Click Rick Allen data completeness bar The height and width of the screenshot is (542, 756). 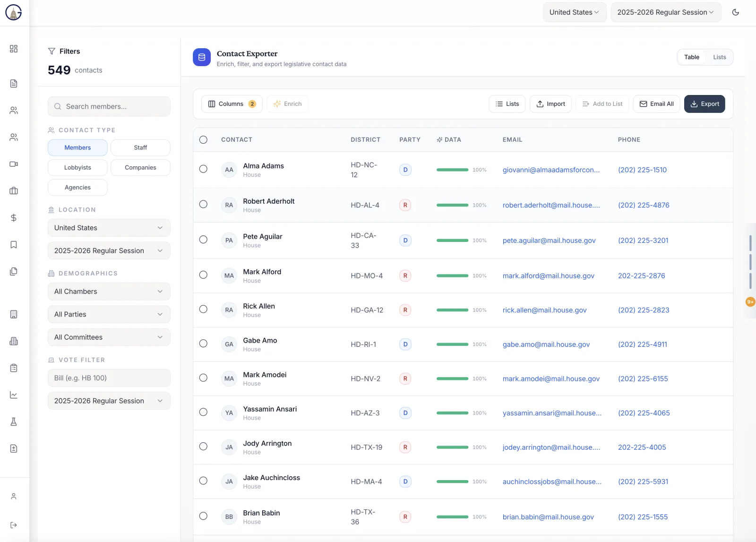point(452,310)
